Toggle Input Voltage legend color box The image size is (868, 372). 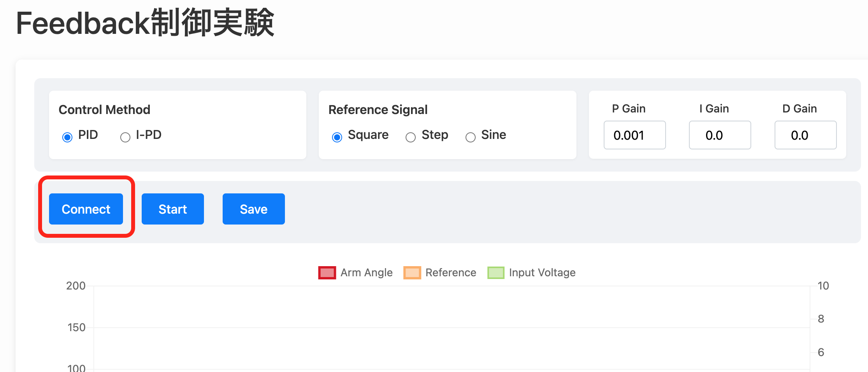pyautogui.click(x=496, y=273)
